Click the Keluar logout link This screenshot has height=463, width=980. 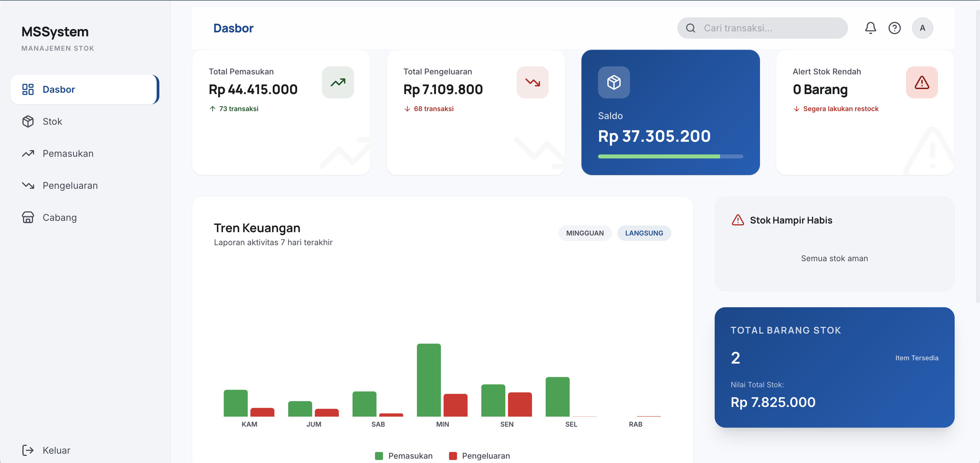point(56,450)
